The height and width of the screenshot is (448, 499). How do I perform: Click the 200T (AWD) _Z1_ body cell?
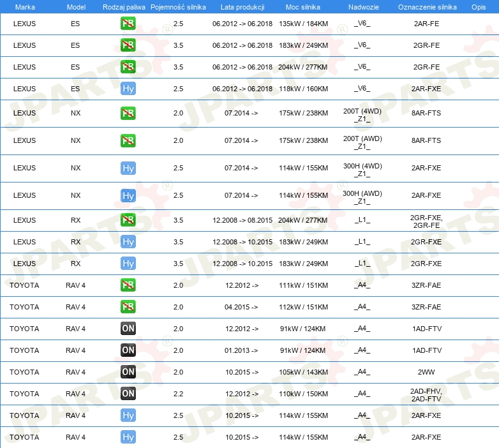pyautogui.click(x=362, y=142)
